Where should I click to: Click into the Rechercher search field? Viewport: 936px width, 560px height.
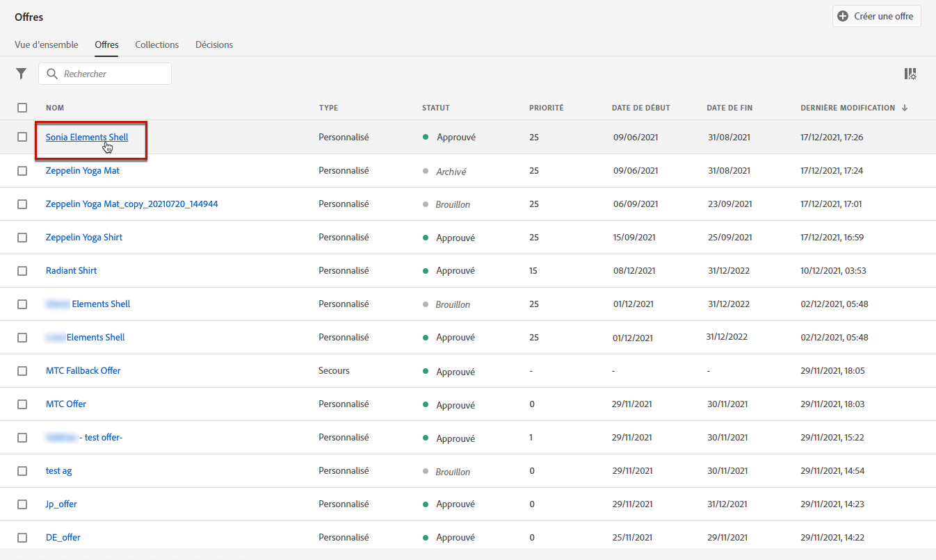pos(111,74)
